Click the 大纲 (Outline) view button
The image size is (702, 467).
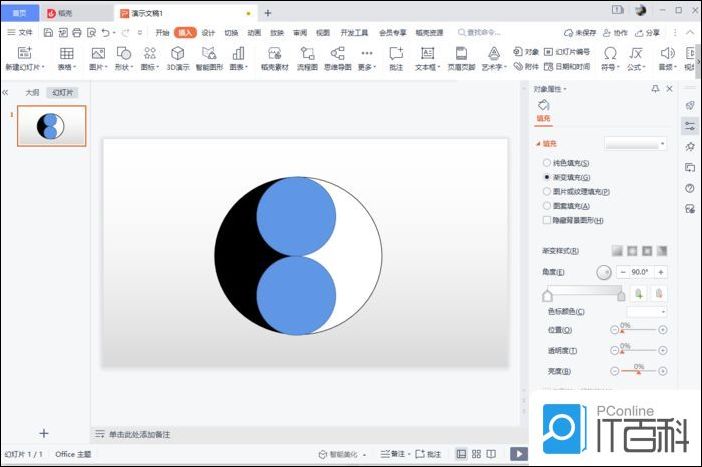tap(32, 92)
